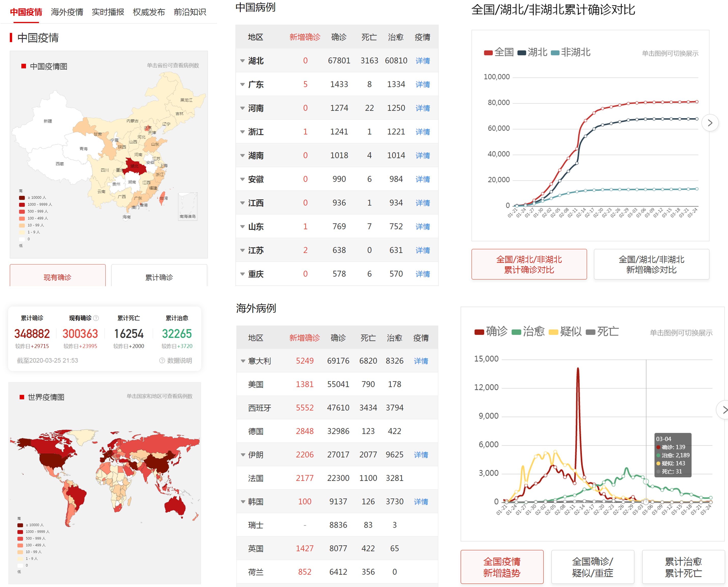
Task: Open 详情 link for 伊朗
Action: 421,455
